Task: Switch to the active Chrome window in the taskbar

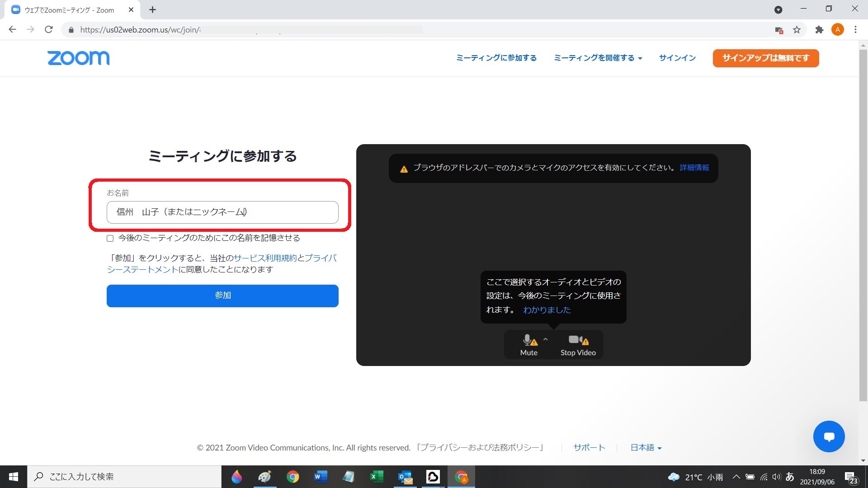Action: 461,477
